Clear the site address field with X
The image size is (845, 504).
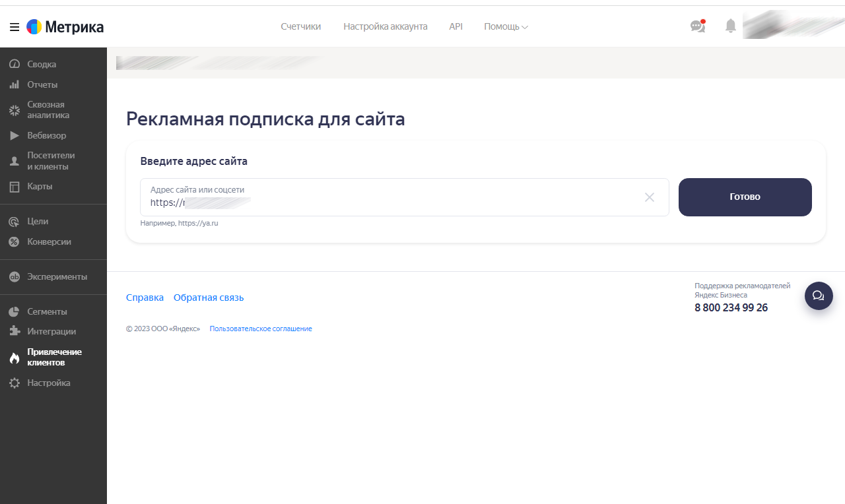coord(649,197)
